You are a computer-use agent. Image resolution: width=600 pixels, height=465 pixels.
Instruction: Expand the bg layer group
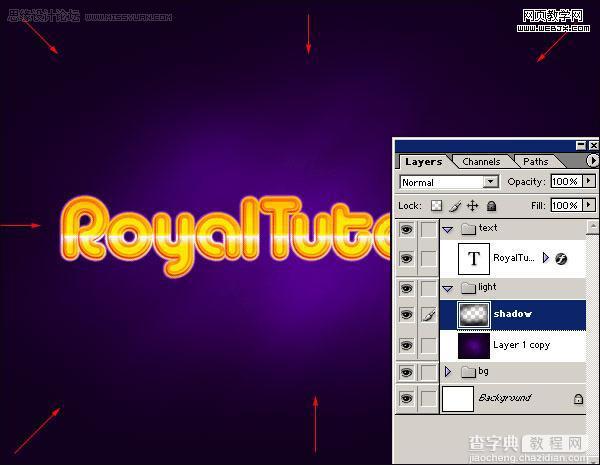pos(448,372)
